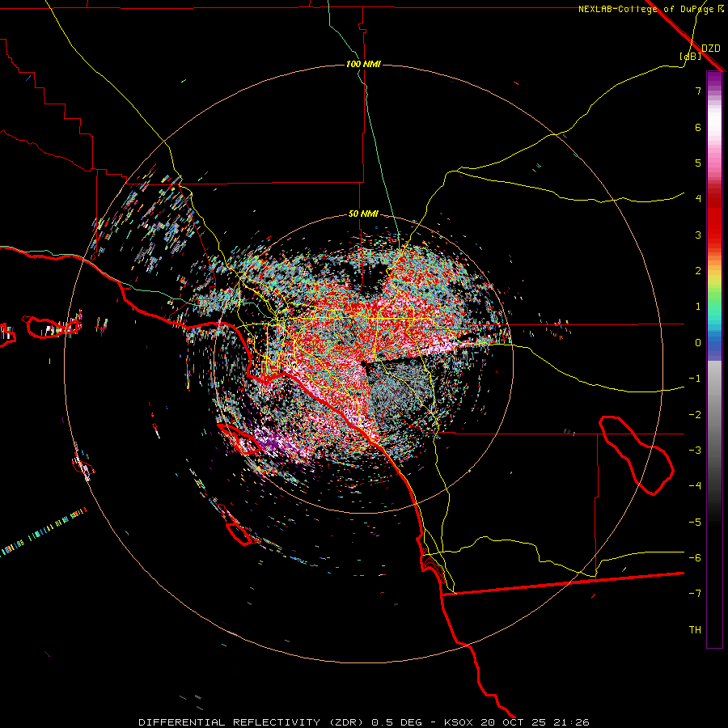This screenshot has width=728, height=728.
Task: Click the TH threshold label on legend
Action: click(x=695, y=630)
